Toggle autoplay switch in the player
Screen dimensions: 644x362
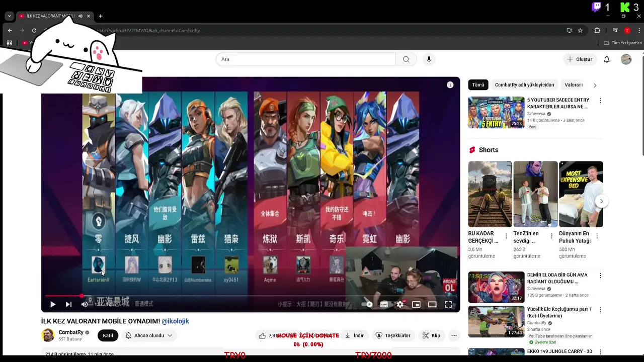point(368,304)
